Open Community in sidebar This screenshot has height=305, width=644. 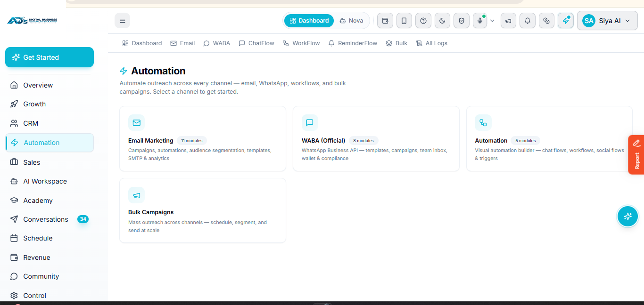(x=50, y=276)
